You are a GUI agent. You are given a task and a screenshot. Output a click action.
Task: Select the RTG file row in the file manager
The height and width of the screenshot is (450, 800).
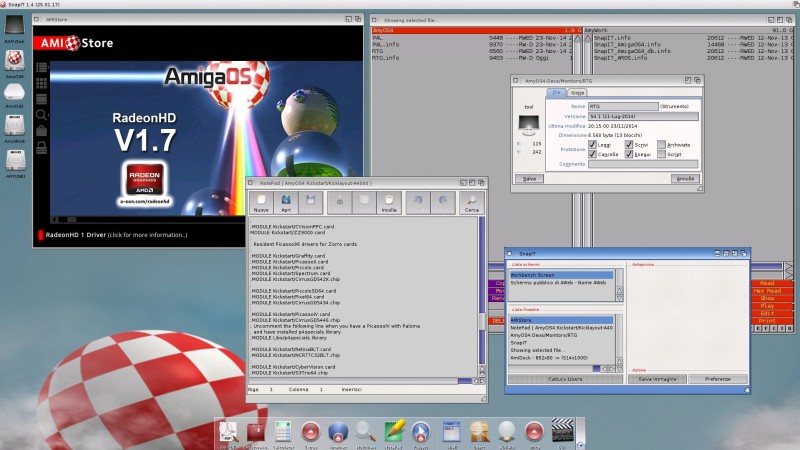472,51
